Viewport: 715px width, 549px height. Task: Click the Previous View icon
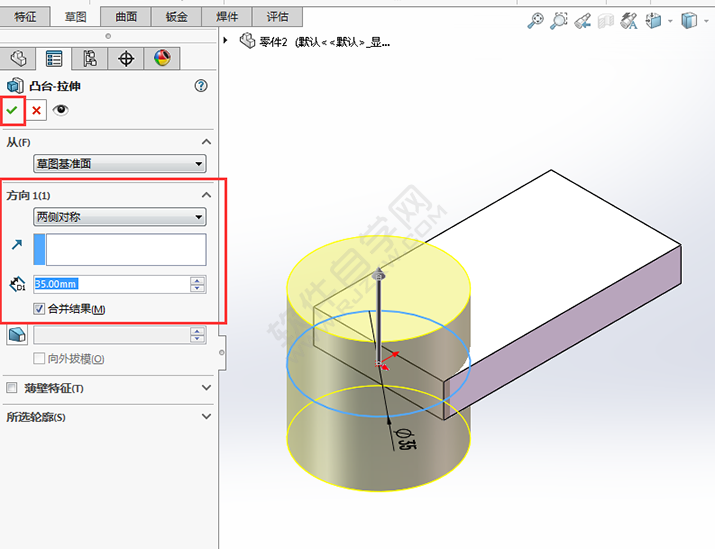coord(583,21)
